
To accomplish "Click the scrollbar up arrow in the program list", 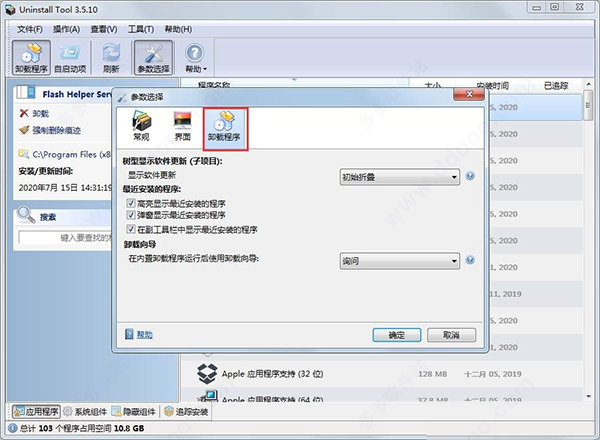I will coord(588,84).
